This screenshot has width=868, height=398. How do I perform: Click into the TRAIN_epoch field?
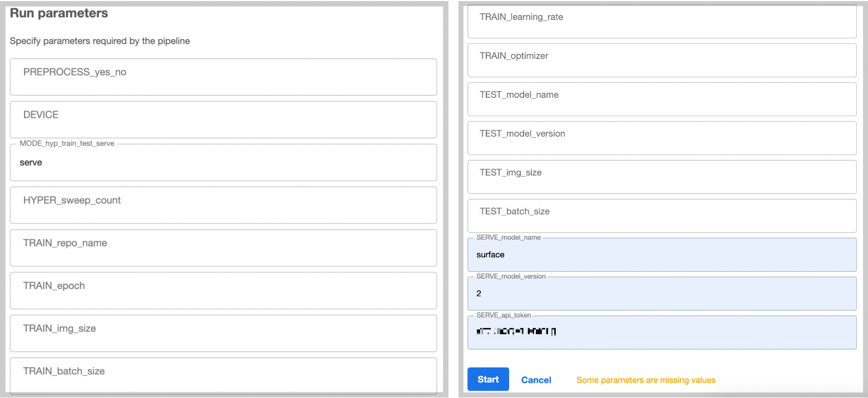[223, 291]
